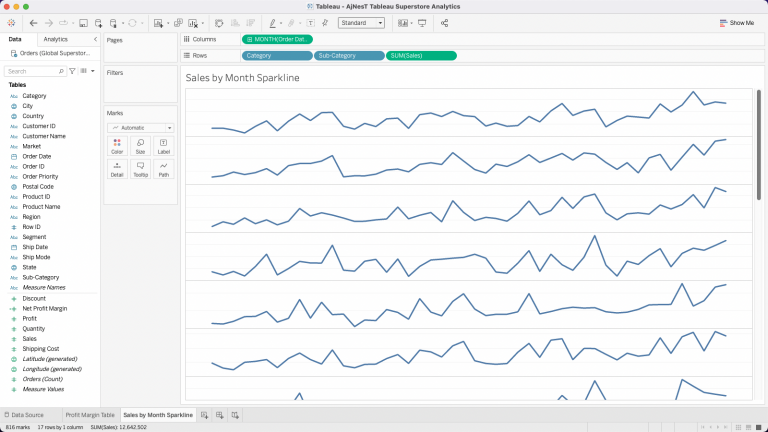Go to the Data Source page

(26, 414)
